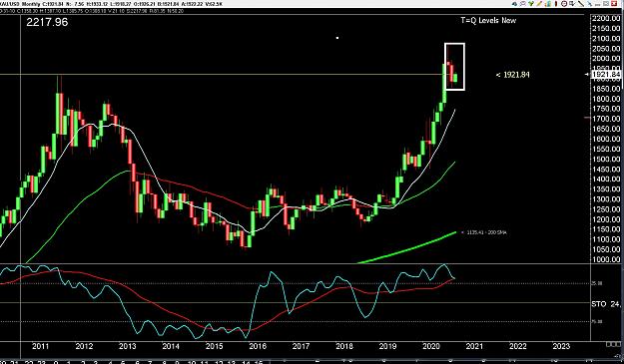Click the green cross icon in toolbar

click(x=531, y=4)
